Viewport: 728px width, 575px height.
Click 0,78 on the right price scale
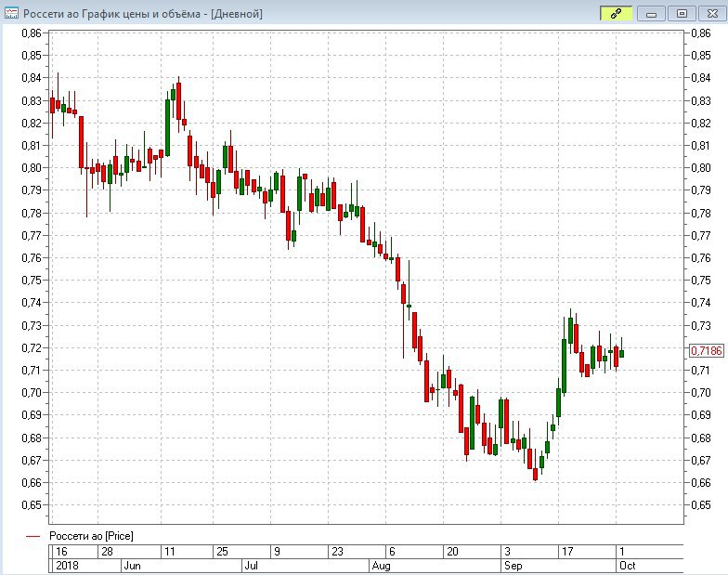(700, 213)
